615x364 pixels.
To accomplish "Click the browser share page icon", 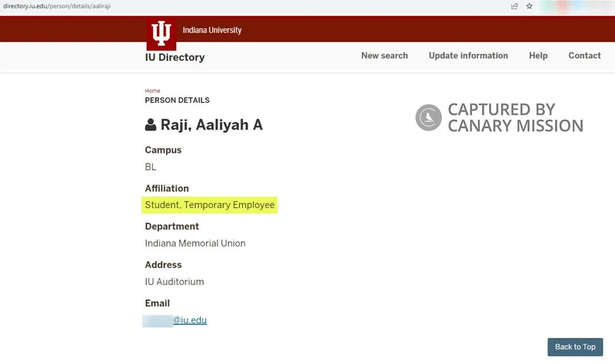I will click(514, 6).
